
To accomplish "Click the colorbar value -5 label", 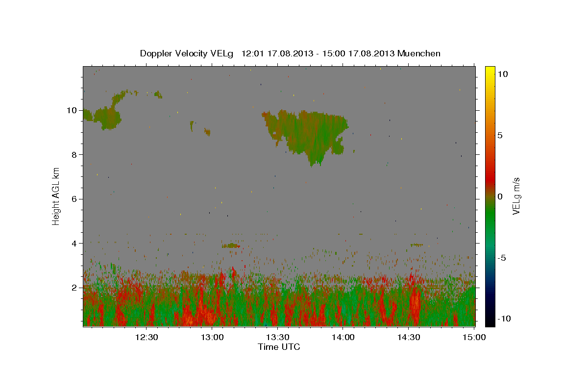I will pos(501,258).
